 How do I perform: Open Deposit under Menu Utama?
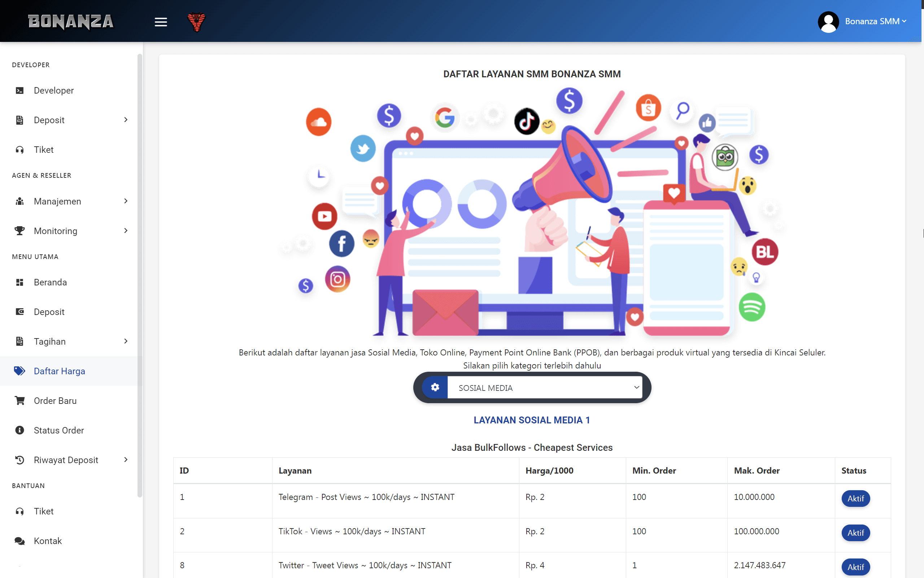[x=49, y=312]
